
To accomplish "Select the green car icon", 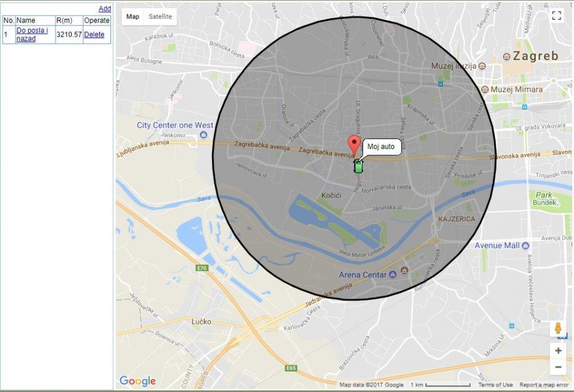I will [358, 166].
